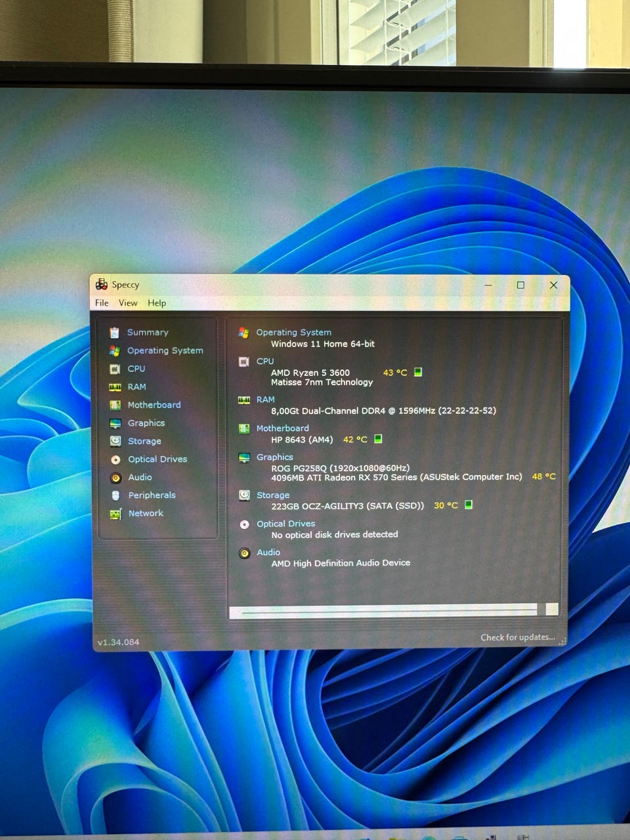The height and width of the screenshot is (840, 630).
Task: Click the 223GB OCZ-AGILITY3 storage text
Action: (x=348, y=506)
